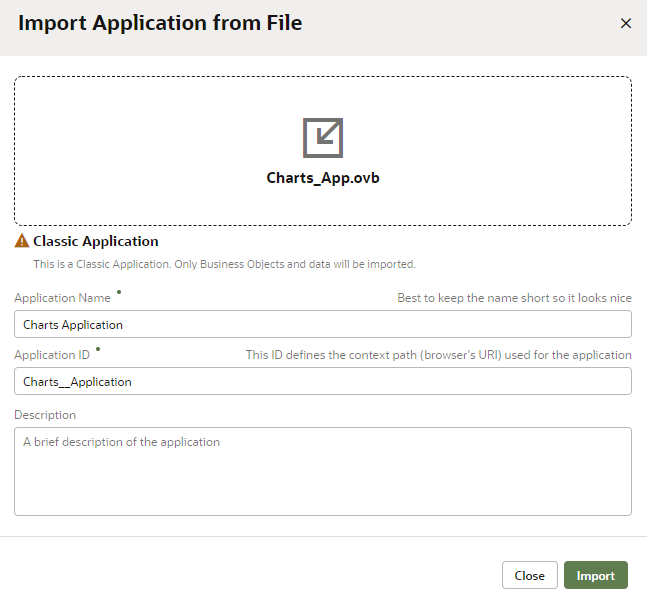The width and height of the screenshot is (647, 600).
Task: Click the Classic Application heading
Action: pyautogui.click(x=96, y=241)
